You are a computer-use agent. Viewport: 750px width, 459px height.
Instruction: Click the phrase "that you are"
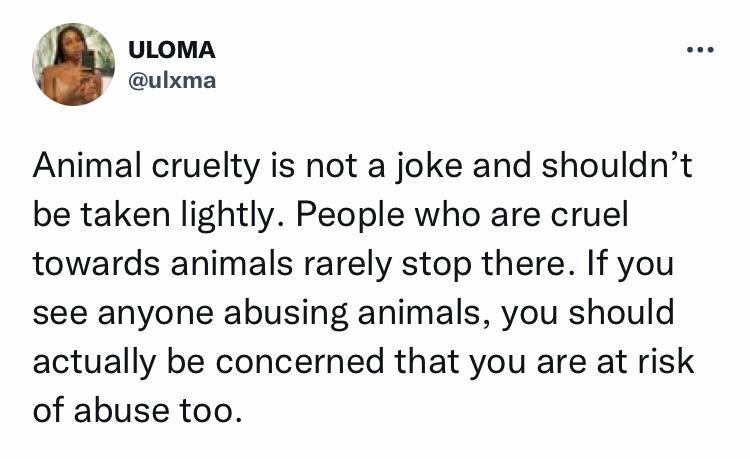point(507,361)
